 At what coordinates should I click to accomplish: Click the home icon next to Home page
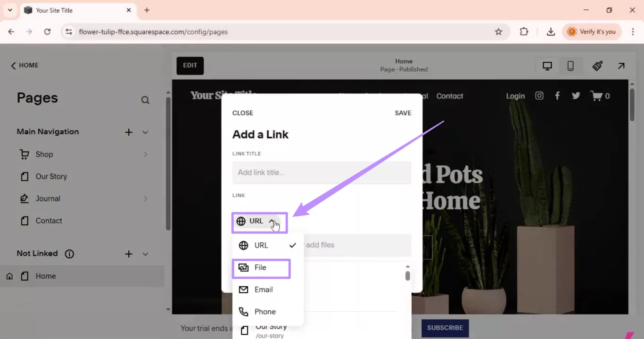pyautogui.click(x=9, y=276)
